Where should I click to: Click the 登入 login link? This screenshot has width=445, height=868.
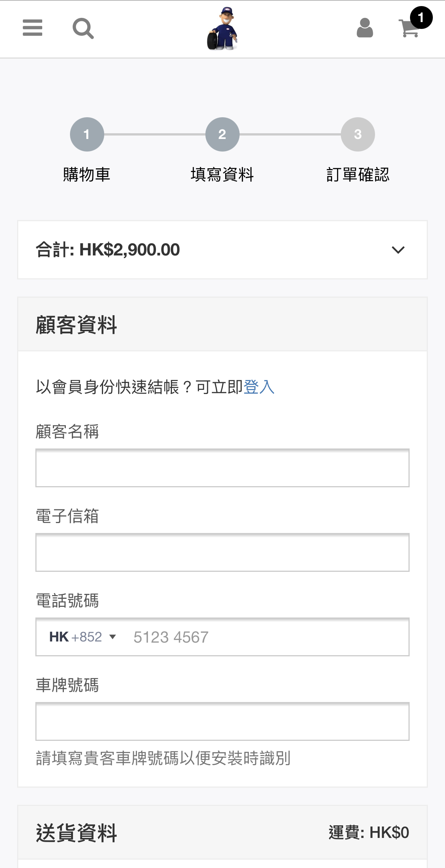[x=259, y=387]
